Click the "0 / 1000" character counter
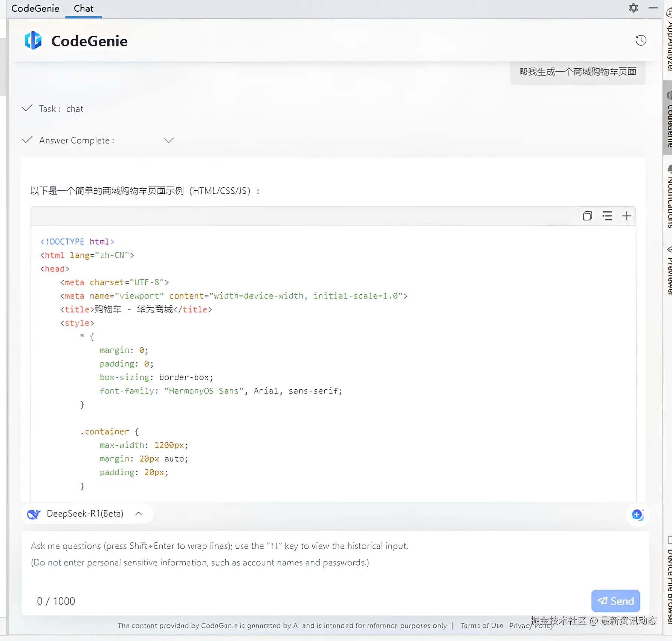This screenshot has width=672, height=641. click(56, 601)
